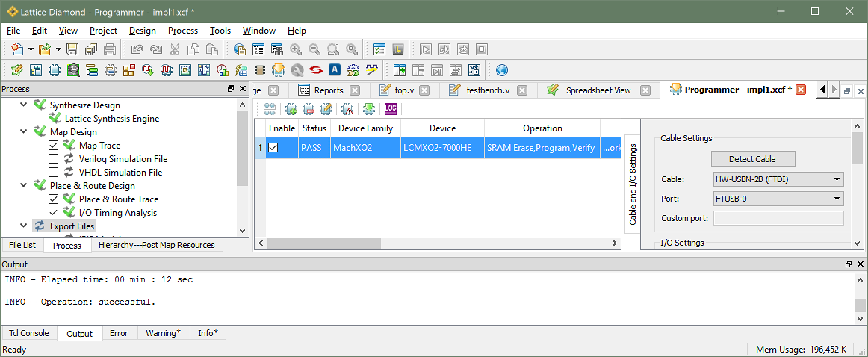Toggle Place & Route Trace checkbox
Image resolution: width=868 pixels, height=357 pixels.
tap(54, 199)
